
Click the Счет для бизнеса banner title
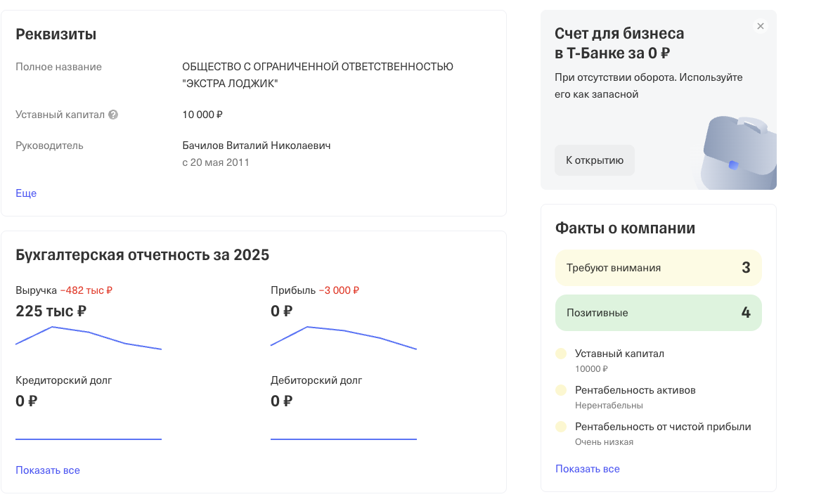coord(619,43)
